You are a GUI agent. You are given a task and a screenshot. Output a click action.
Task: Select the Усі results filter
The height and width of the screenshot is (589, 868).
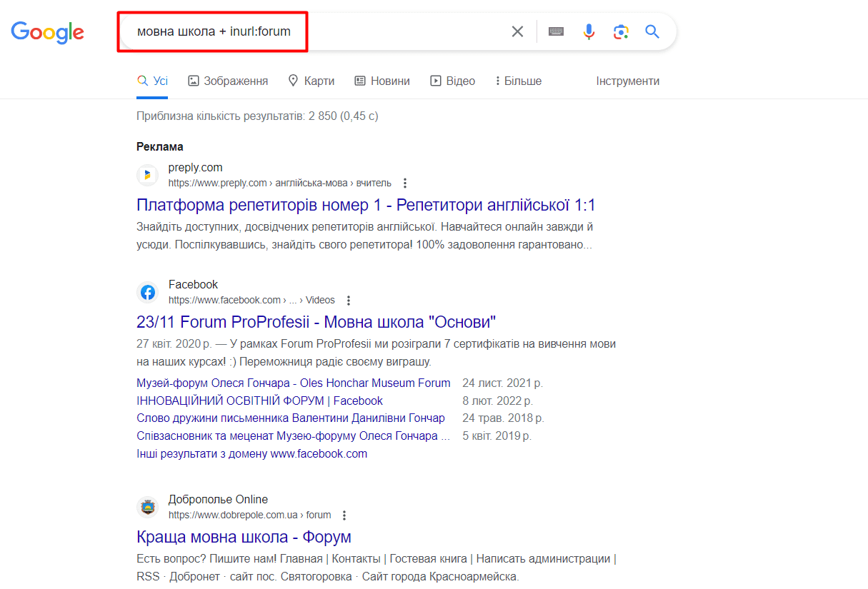click(x=152, y=81)
